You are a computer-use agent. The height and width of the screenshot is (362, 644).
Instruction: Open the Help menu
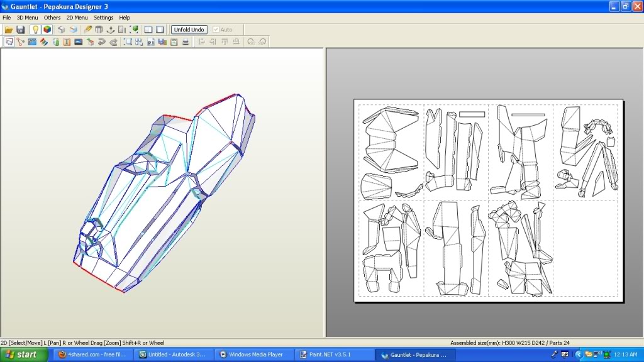click(125, 18)
